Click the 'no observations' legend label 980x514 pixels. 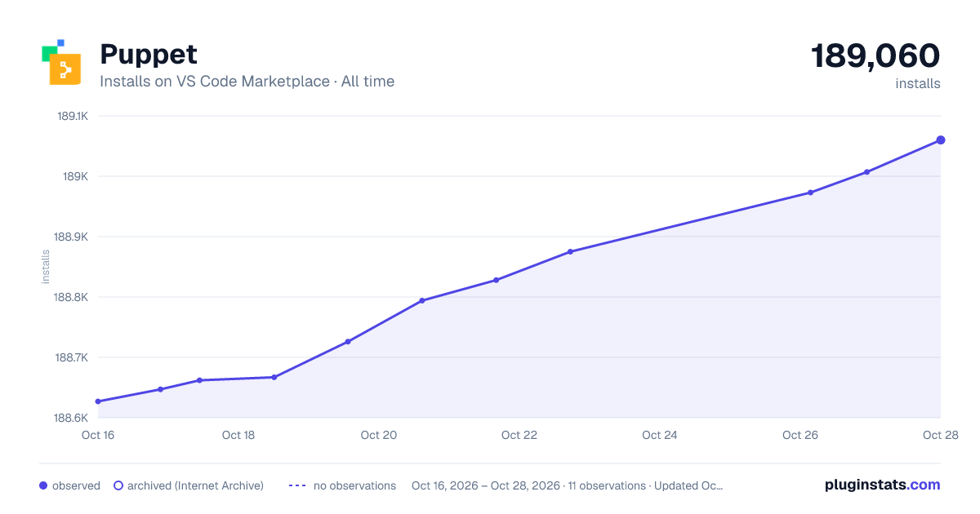(x=354, y=485)
